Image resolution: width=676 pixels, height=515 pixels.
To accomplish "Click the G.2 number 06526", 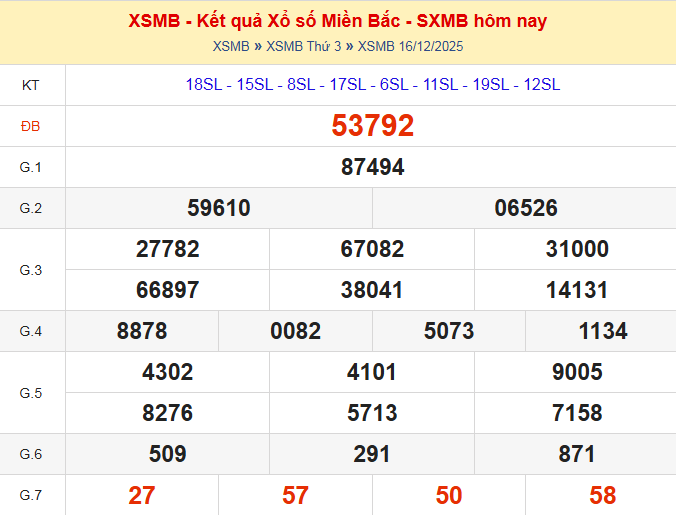I will tap(526, 208).
